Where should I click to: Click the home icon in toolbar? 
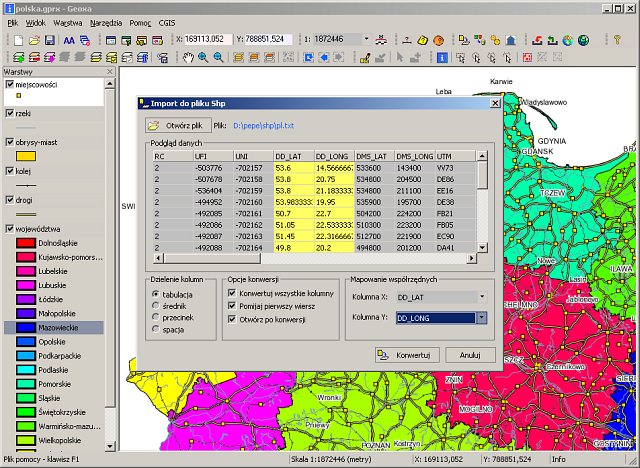point(510,39)
